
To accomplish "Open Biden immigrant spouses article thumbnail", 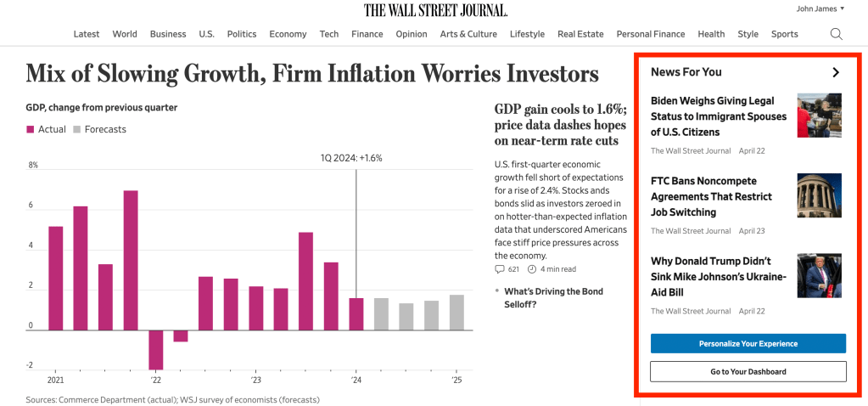I will click(819, 115).
